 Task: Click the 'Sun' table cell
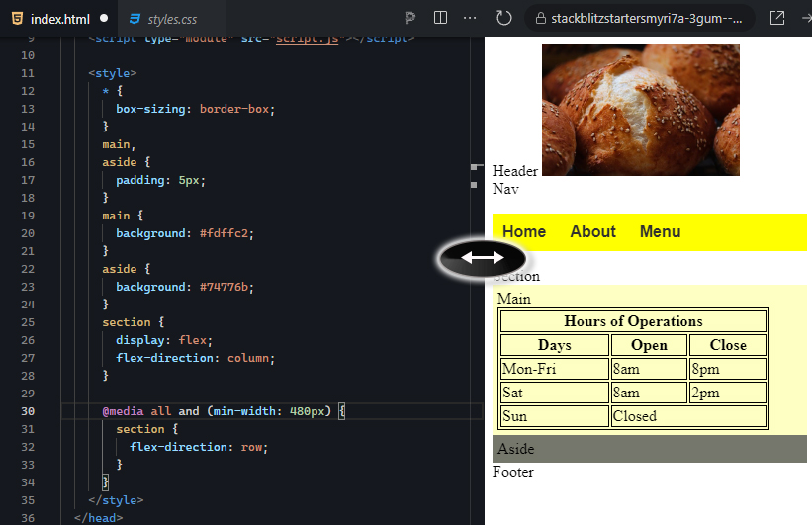point(555,416)
